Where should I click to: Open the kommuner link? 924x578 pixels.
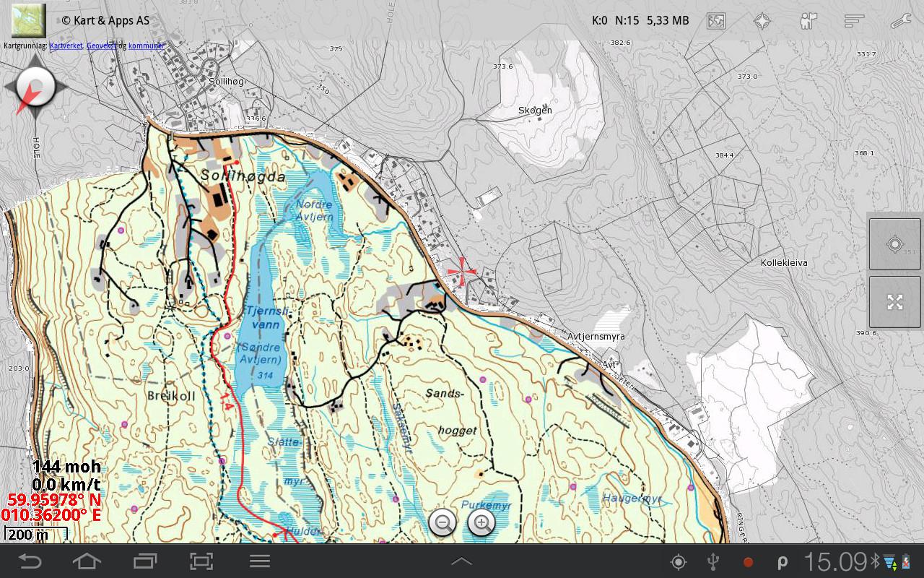pos(147,46)
